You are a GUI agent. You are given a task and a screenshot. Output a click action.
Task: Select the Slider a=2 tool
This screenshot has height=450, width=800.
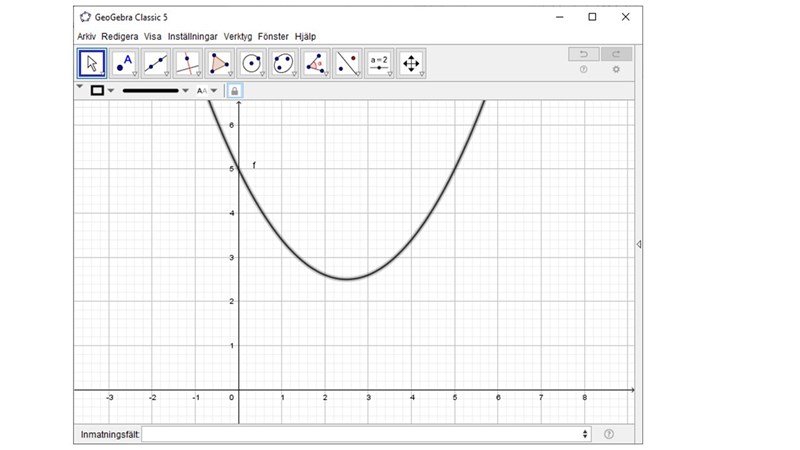pyautogui.click(x=380, y=63)
